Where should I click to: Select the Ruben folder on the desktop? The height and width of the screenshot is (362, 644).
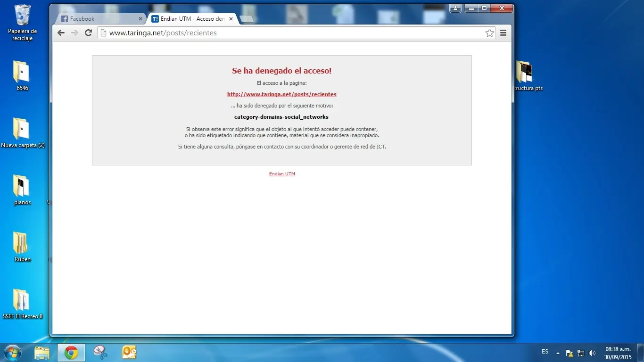coord(22,247)
